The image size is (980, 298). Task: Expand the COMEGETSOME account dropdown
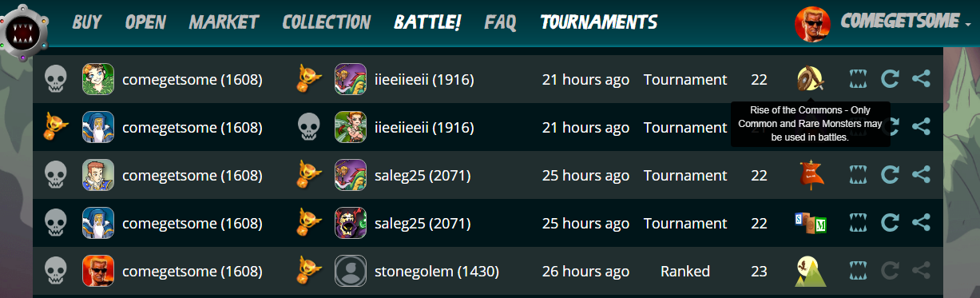click(906, 22)
